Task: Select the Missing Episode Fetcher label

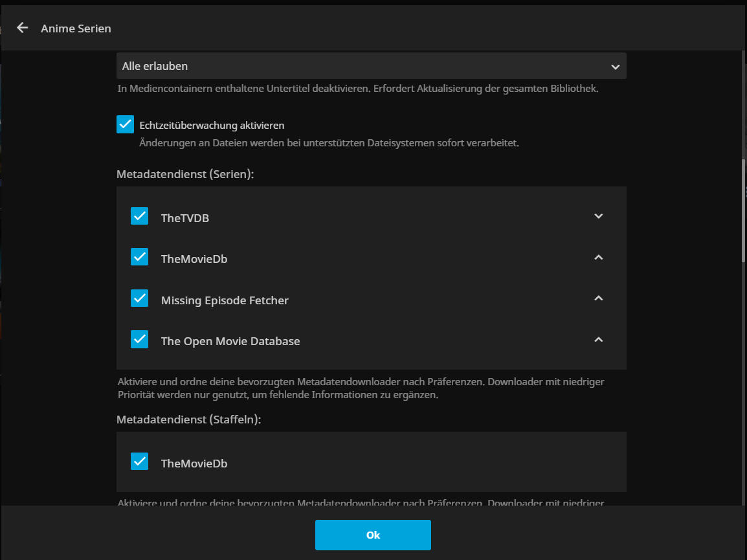Action: (x=225, y=300)
